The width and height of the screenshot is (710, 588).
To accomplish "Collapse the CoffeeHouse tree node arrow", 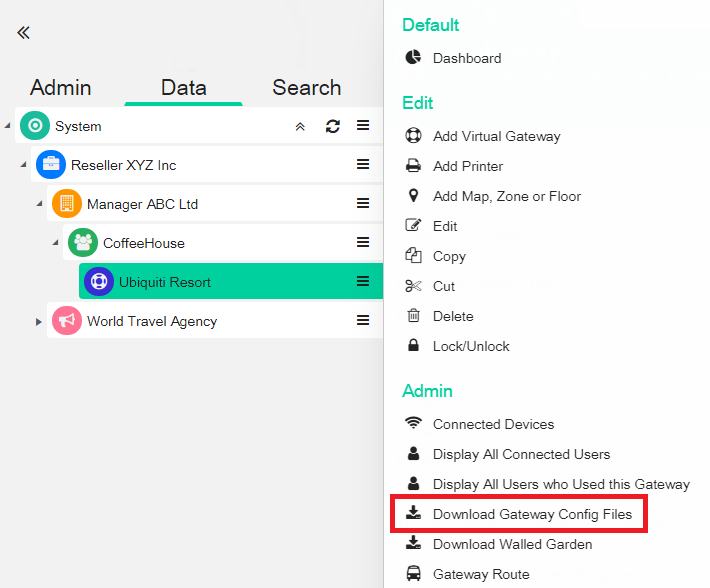I will [x=56, y=243].
